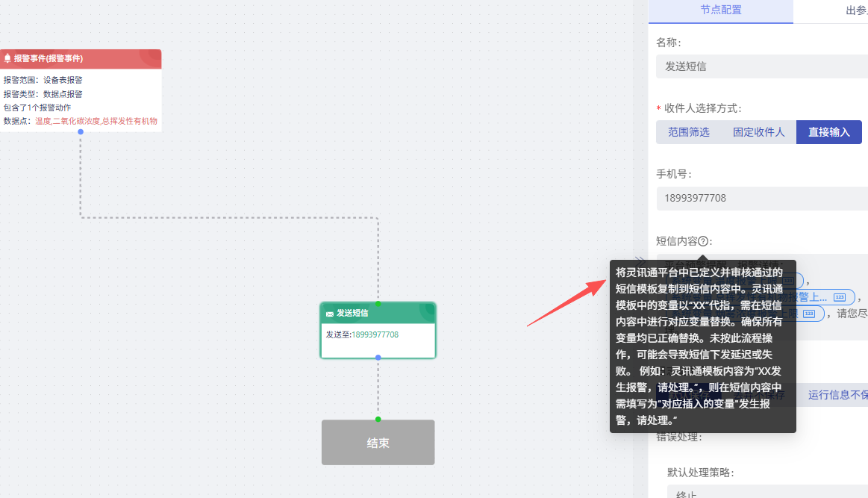Image resolution: width=868 pixels, height=498 pixels.
Task: Click the blue output port below 发送短信 node
Action: click(x=378, y=358)
